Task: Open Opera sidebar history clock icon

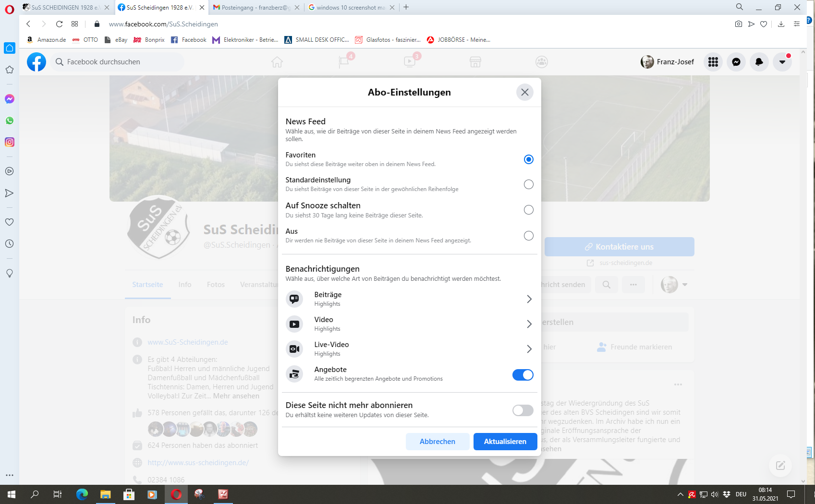Action: [10, 244]
